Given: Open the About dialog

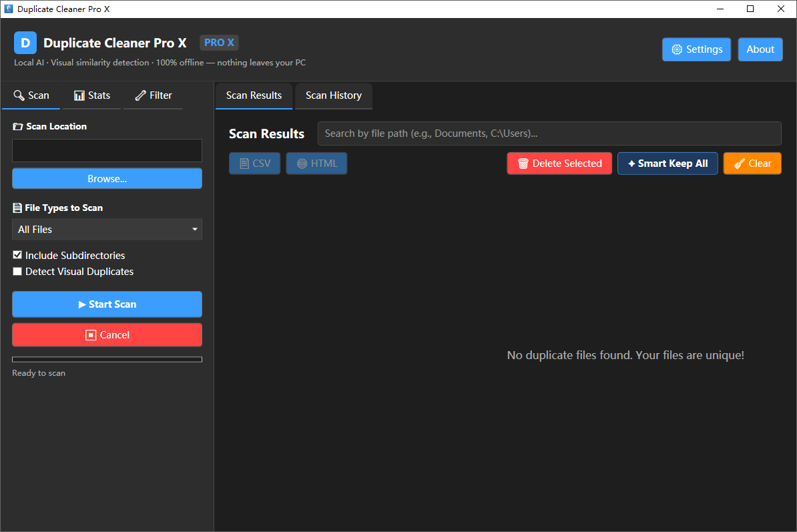Looking at the screenshot, I should click(x=760, y=49).
